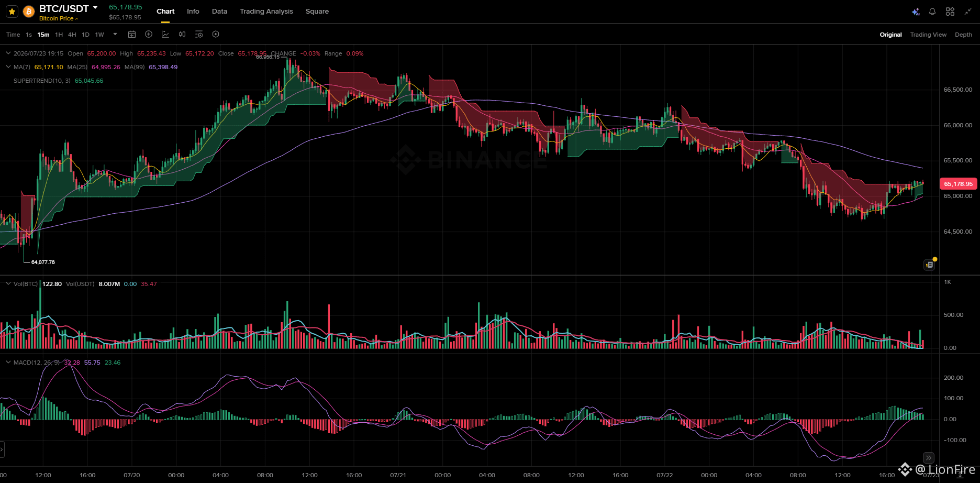Click the 07/22 date axis label

coord(665,475)
